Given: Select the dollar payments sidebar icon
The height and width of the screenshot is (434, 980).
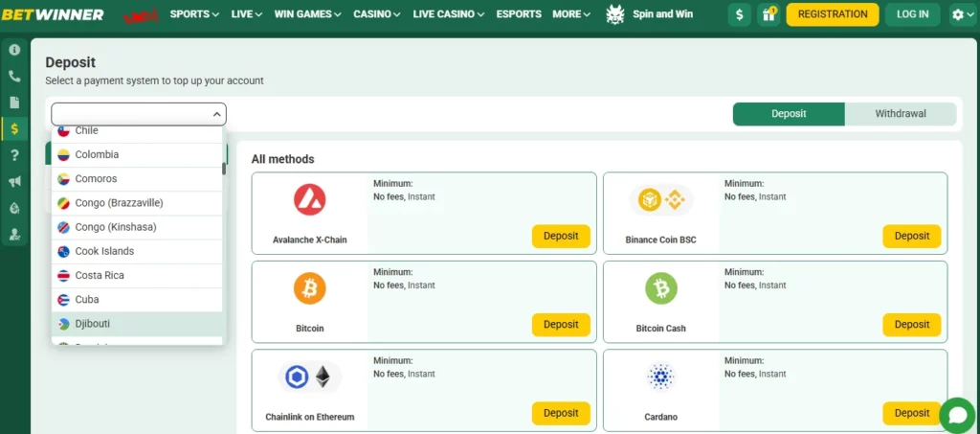Looking at the screenshot, I should (x=14, y=128).
